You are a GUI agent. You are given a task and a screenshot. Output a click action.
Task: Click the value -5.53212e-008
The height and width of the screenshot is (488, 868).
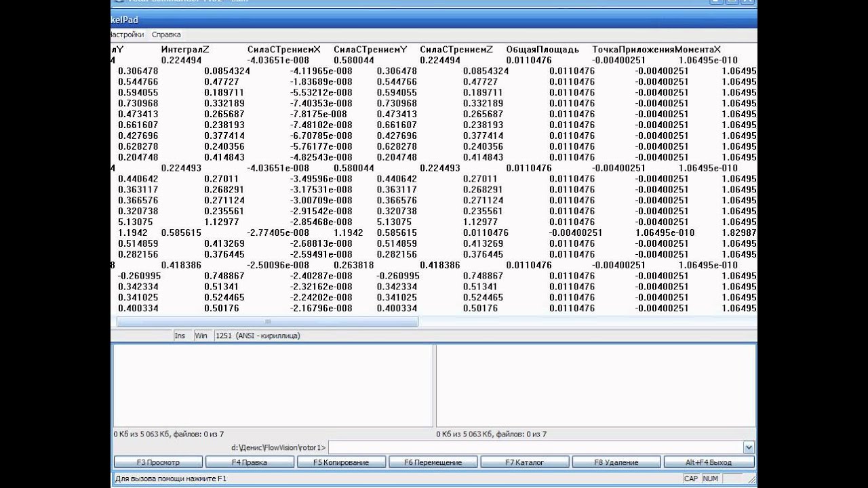click(321, 93)
